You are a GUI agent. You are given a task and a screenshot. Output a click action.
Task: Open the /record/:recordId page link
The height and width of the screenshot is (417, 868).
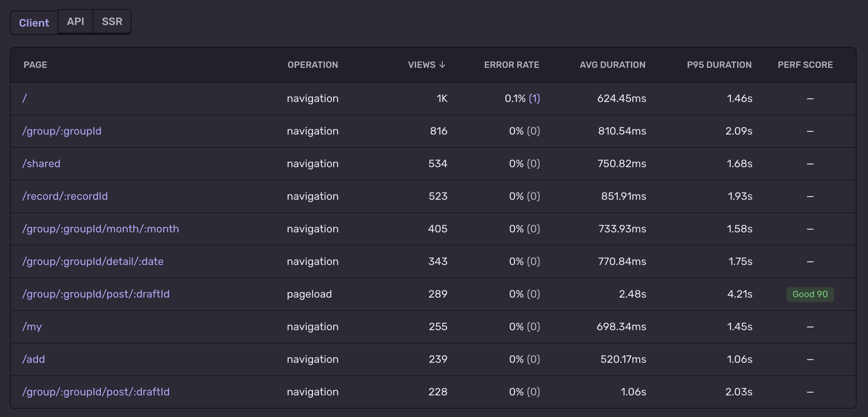[65, 196]
